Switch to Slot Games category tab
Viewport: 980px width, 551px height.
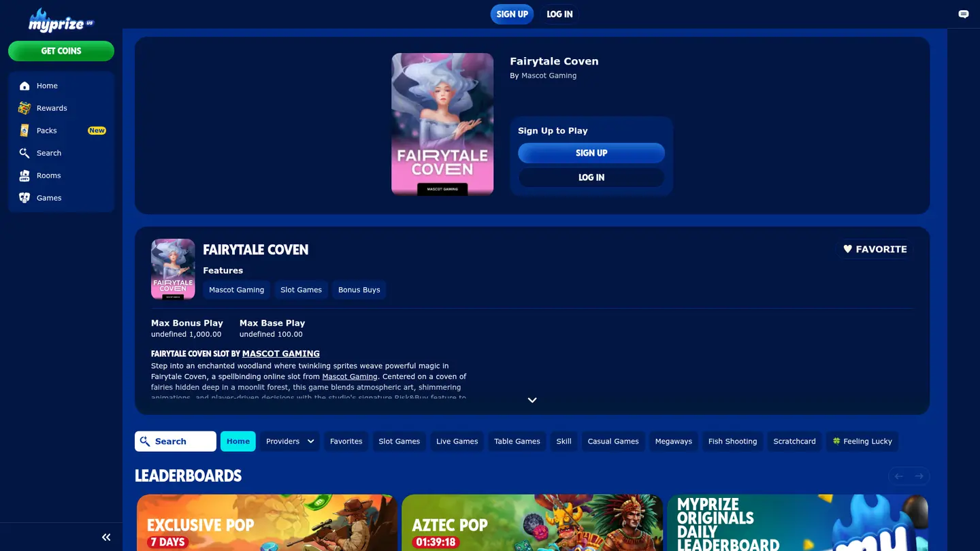399,441
